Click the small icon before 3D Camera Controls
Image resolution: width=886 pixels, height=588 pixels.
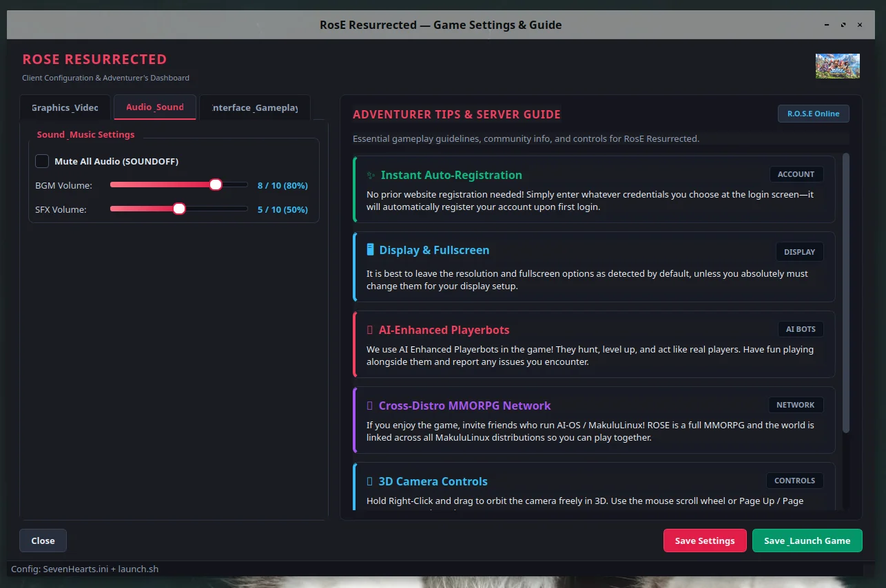point(370,482)
